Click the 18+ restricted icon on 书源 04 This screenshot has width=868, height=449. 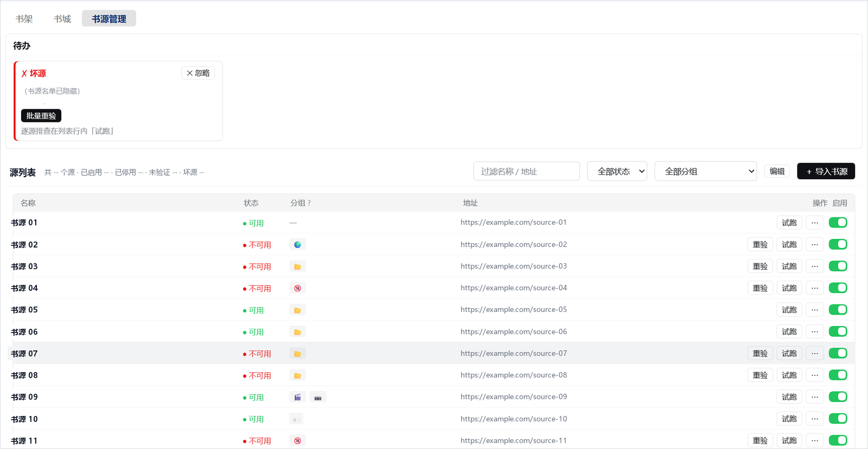(297, 288)
